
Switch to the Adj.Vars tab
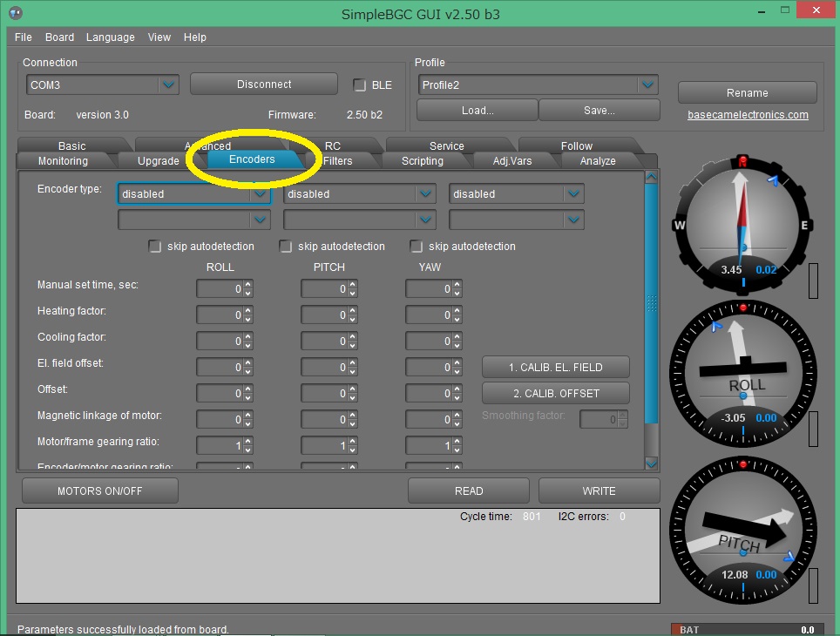512,160
